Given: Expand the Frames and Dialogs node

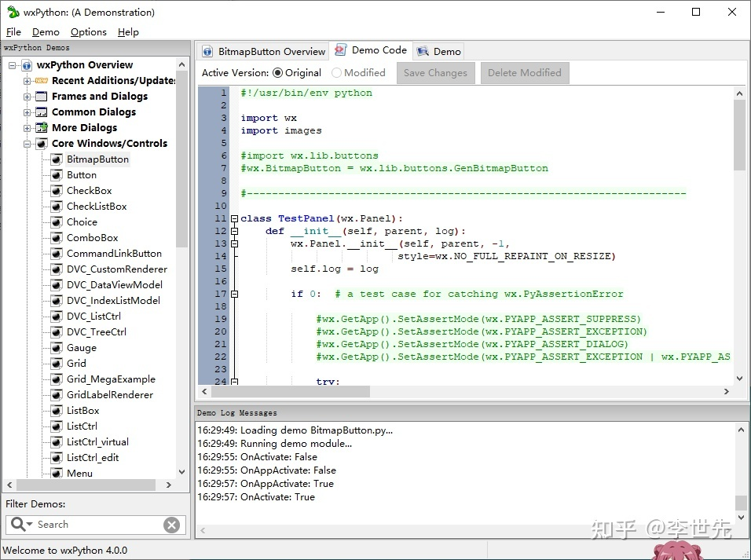Looking at the screenshot, I should (27, 97).
